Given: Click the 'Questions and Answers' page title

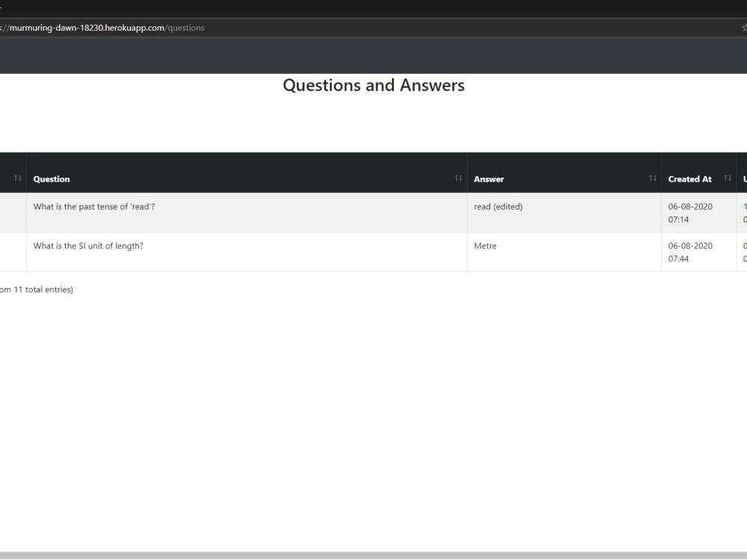Looking at the screenshot, I should (x=373, y=85).
